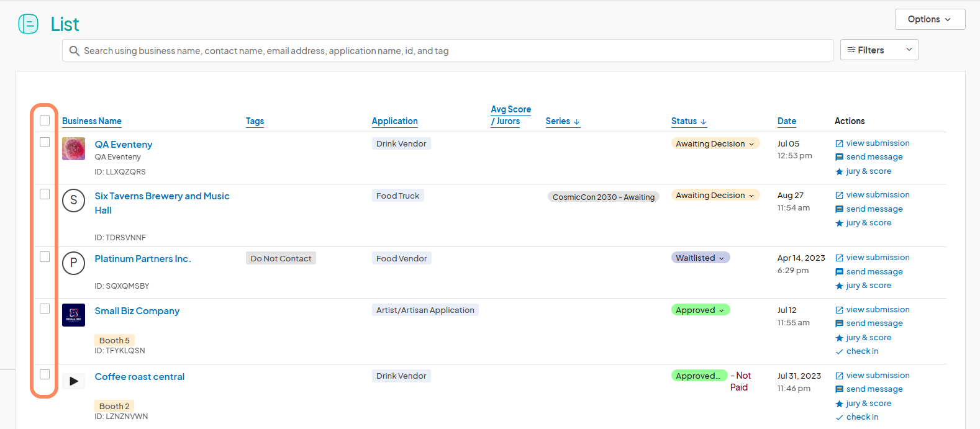Click the search magnifier icon
Image resolution: width=980 pixels, height=429 pixels.
click(75, 51)
